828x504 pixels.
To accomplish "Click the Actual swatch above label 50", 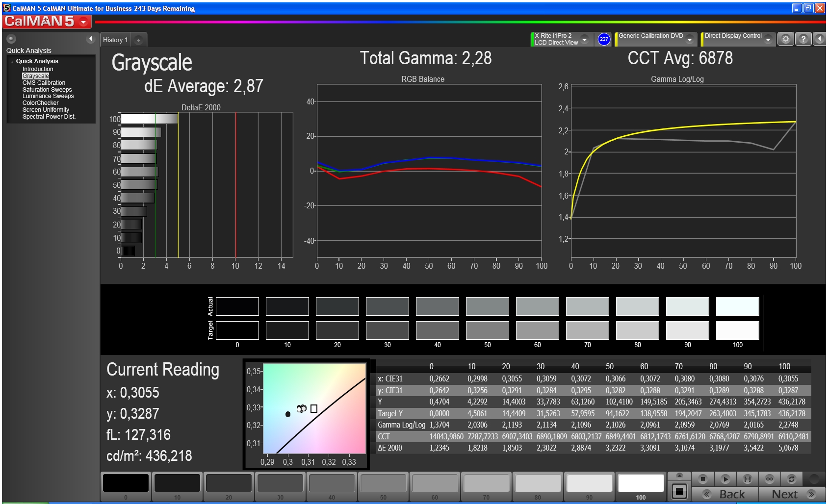I will (x=488, y=306).
